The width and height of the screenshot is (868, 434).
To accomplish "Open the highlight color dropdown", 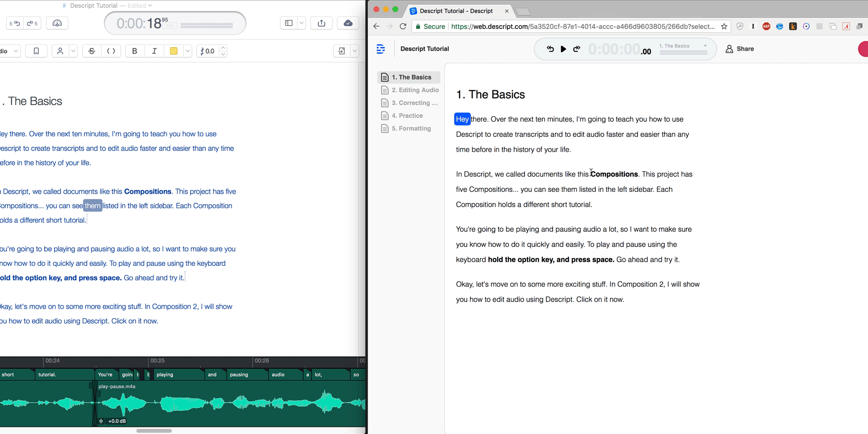I will point(188,51).
